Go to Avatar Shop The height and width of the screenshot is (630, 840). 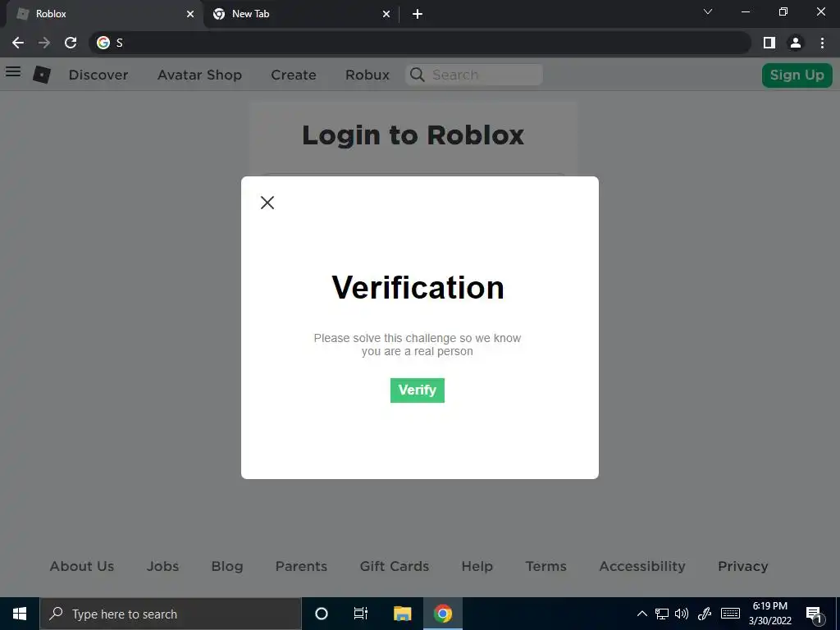[x=200, y=75]
